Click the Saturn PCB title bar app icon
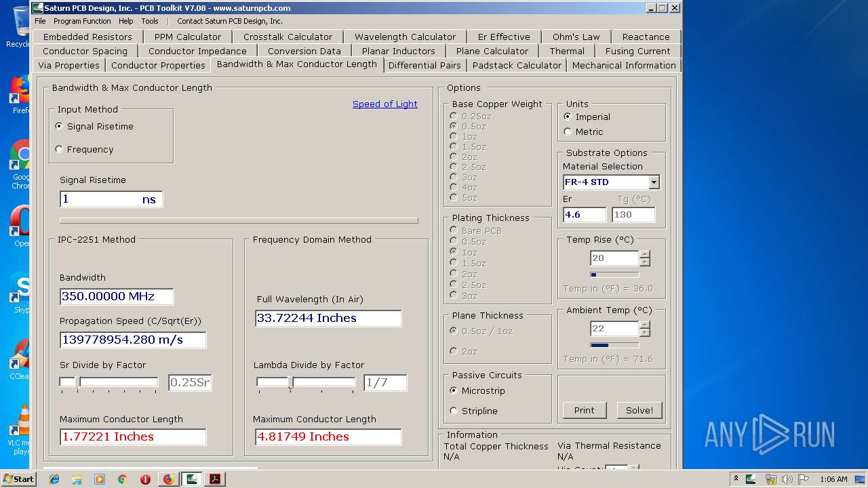Viewport: 868px width, 488px height. [38, 8]
